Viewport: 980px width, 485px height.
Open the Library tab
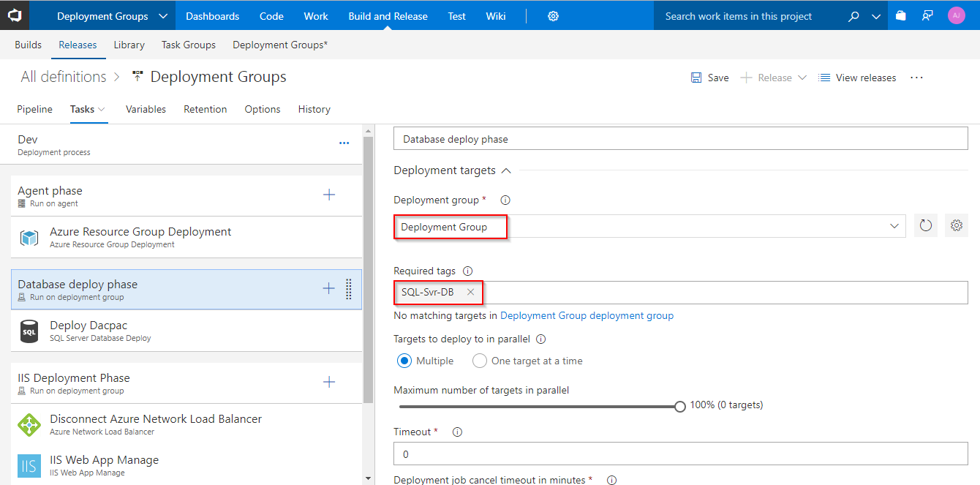point(129,45)
